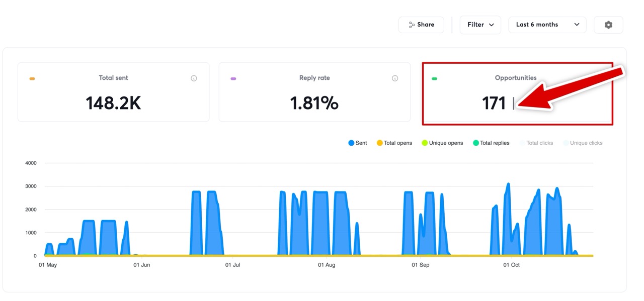Toggle the Sent series in legend
644x301 pixels.
coord(357,143)
